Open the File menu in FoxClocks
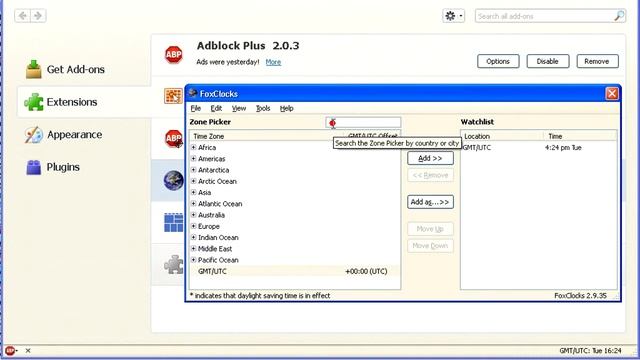Viewport: 640px width, 360px height. [196, 108]
